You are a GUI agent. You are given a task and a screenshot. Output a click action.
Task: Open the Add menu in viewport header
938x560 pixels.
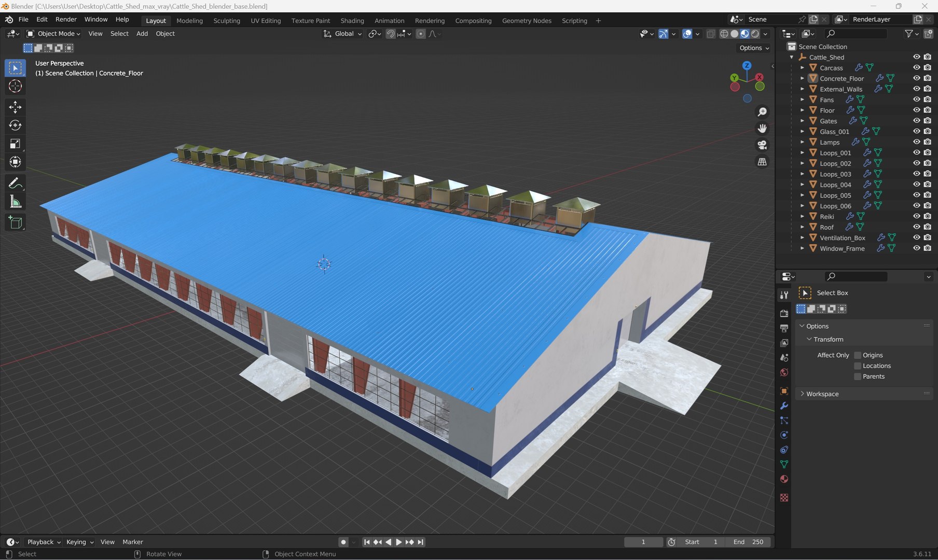coord(142,34)
